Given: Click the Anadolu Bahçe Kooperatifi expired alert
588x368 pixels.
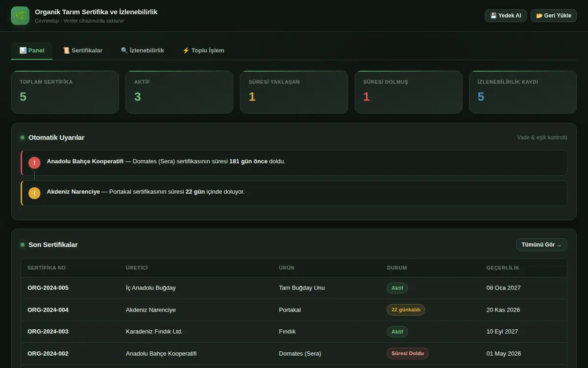Looking at the screenshot, I should point(294,163).
